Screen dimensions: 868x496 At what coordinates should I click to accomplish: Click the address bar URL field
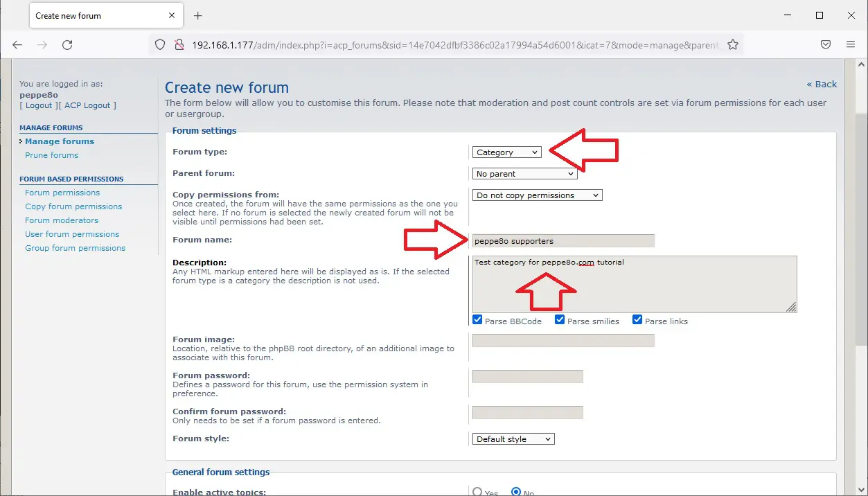point(455,44)
